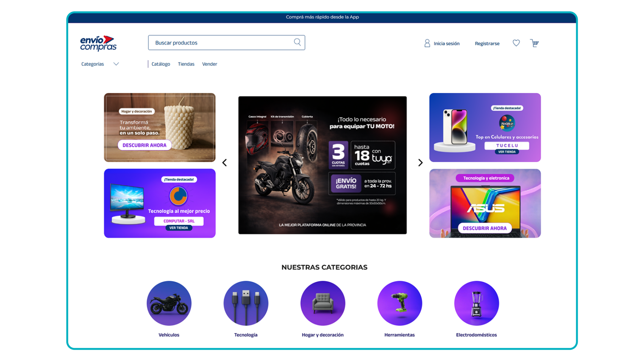Click Ver Tienda under Computar - SRL
Screen dimensions: 644x361
(x=179, y=228)
